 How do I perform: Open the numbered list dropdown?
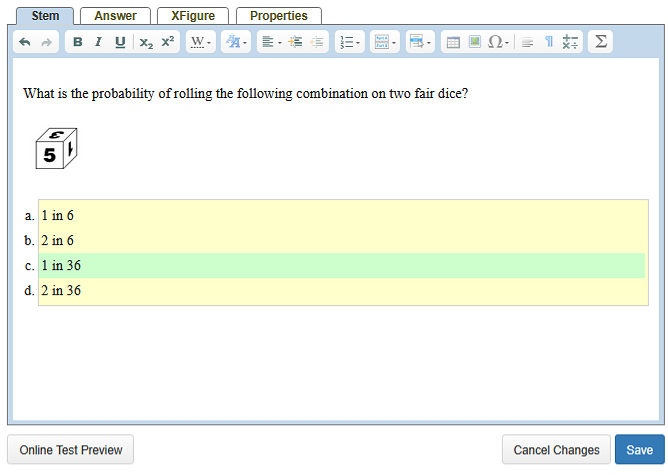(x=350, y=42)
